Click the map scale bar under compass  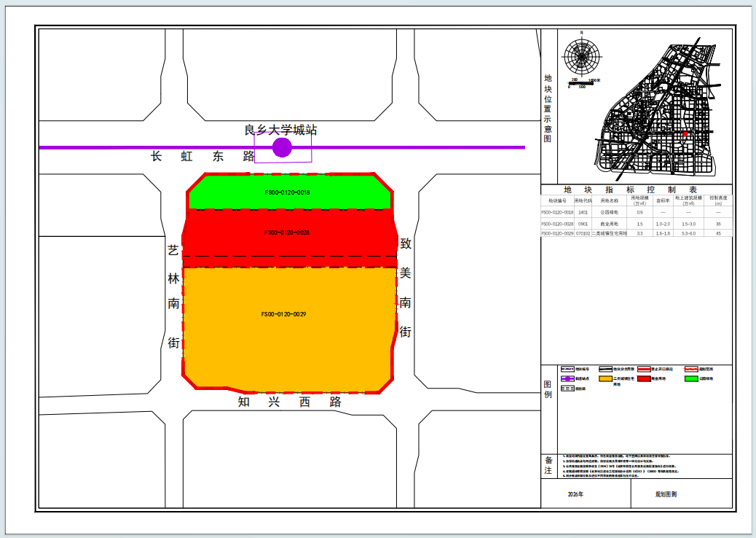click(x=581, y=84)
